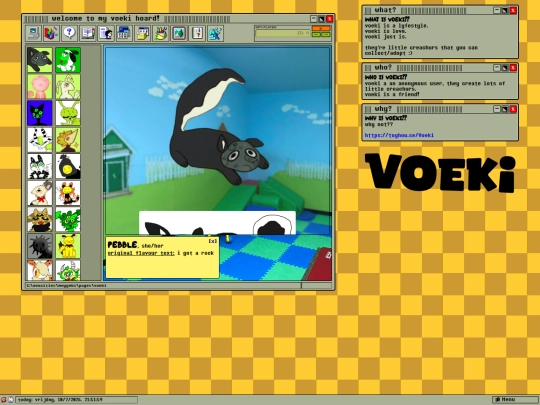Click the small white icon beside the taskbar clock

pyautogui.click(x=11, y=399)
